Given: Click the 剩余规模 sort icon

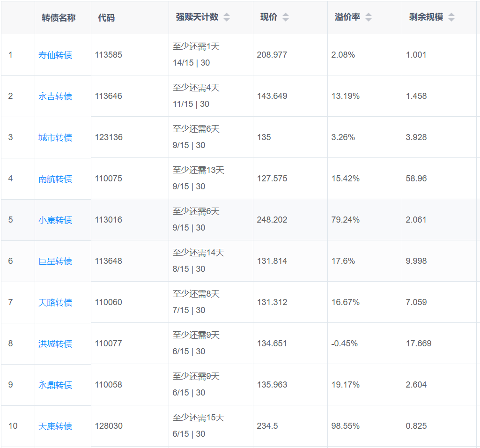Looking at the screenshot, I should pyautogui.click(x=451, y=17).
